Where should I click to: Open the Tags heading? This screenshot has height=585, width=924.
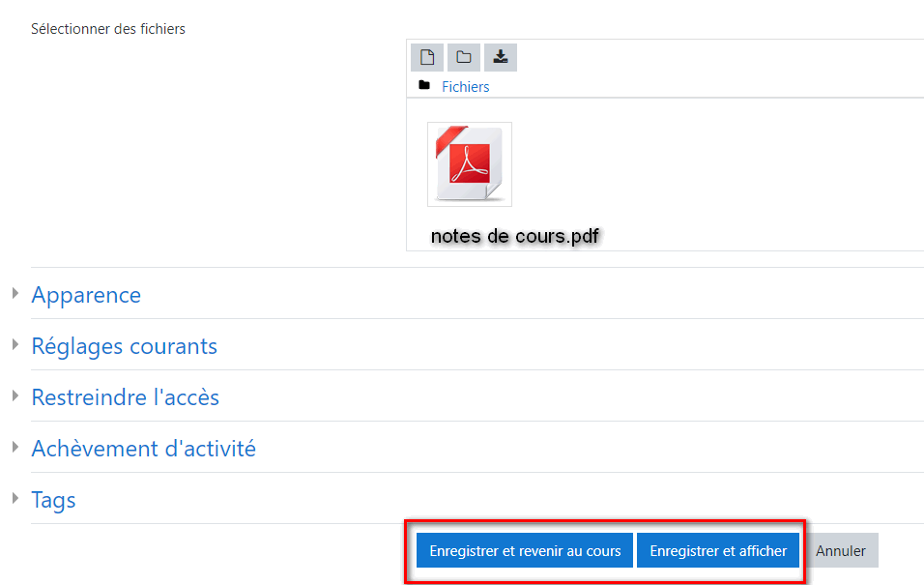(x=53, y=500)
